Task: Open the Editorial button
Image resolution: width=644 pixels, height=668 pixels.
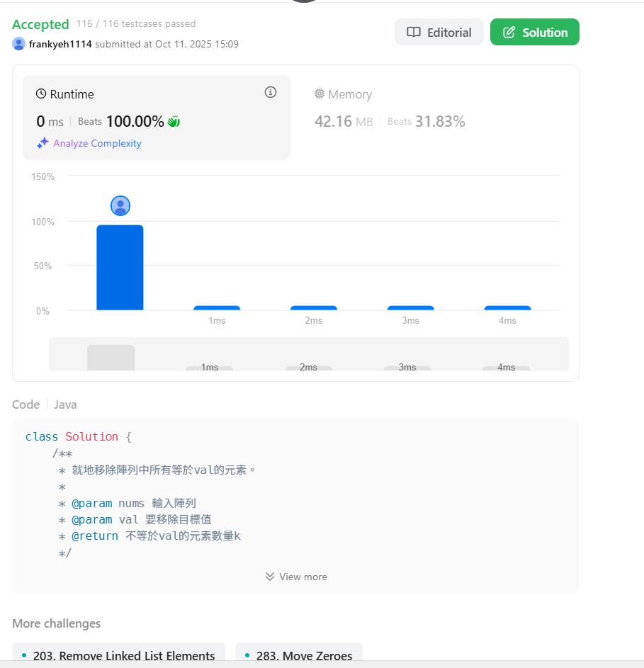Action: click(x=439, y=32)
